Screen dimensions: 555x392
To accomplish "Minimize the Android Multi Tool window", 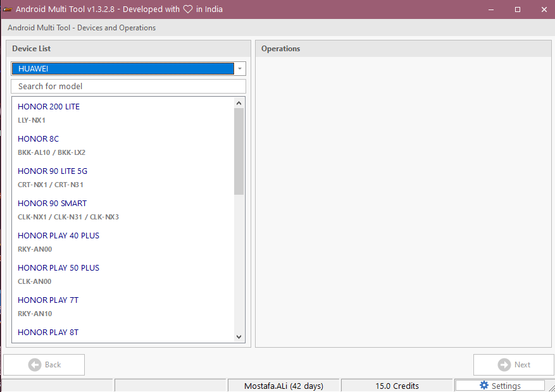I will 491,9.
